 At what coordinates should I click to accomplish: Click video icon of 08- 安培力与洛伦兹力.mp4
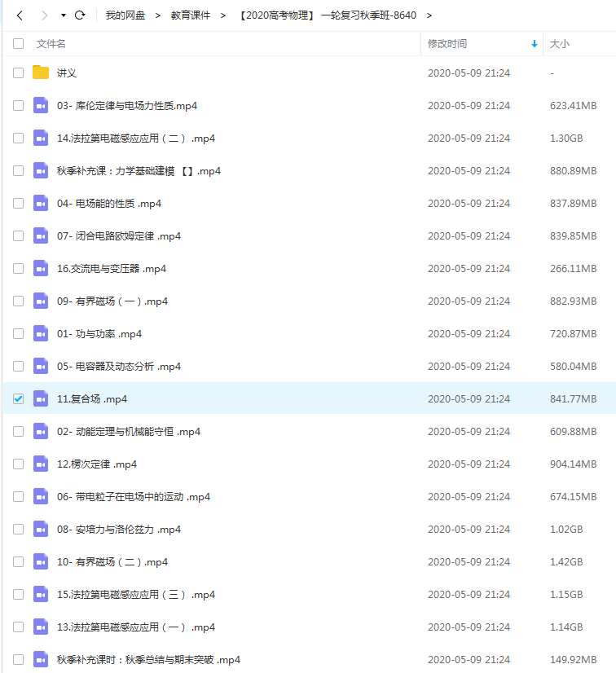pyautogui.click(x=41, y=530)
